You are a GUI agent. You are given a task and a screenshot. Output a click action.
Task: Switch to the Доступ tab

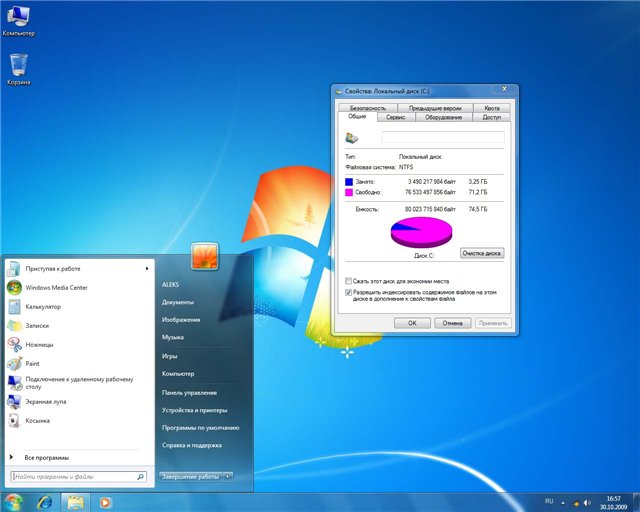pyautogui.click(x=491, y=117)
